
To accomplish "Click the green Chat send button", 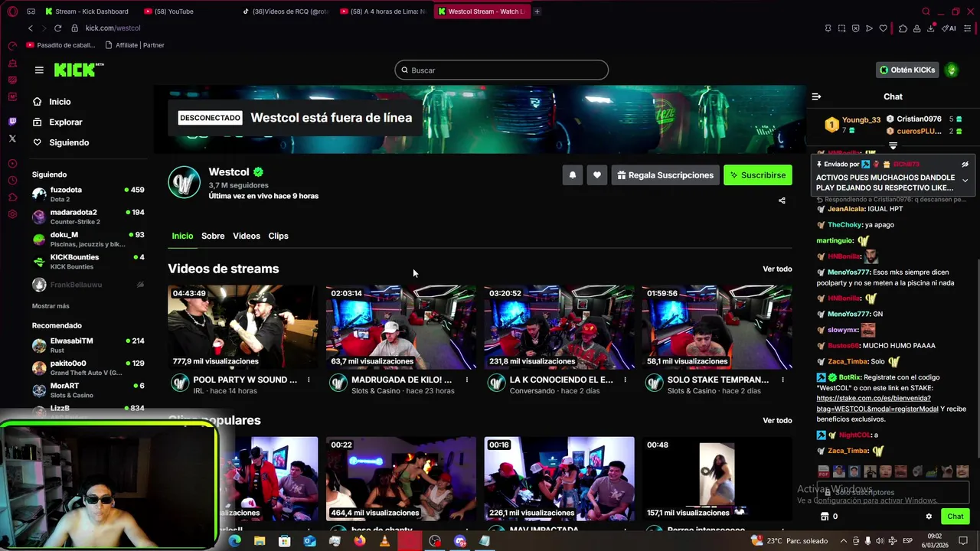I will click(x=955, y=517).
